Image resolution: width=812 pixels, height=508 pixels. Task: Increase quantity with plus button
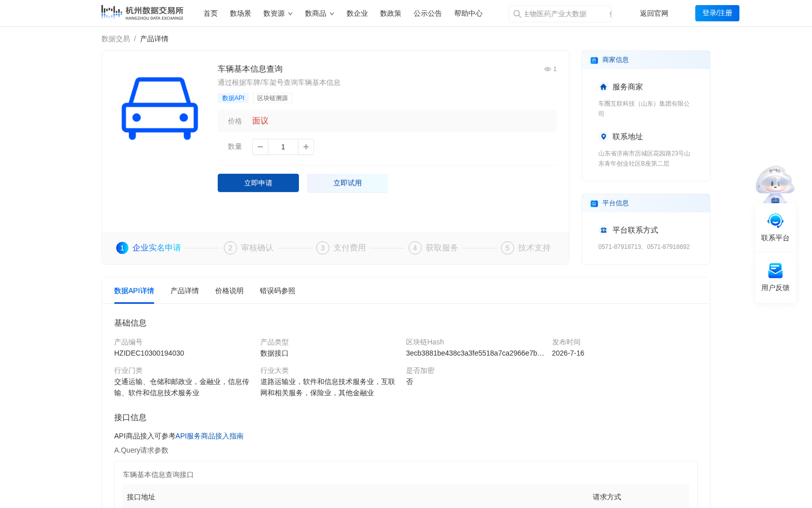306,147
